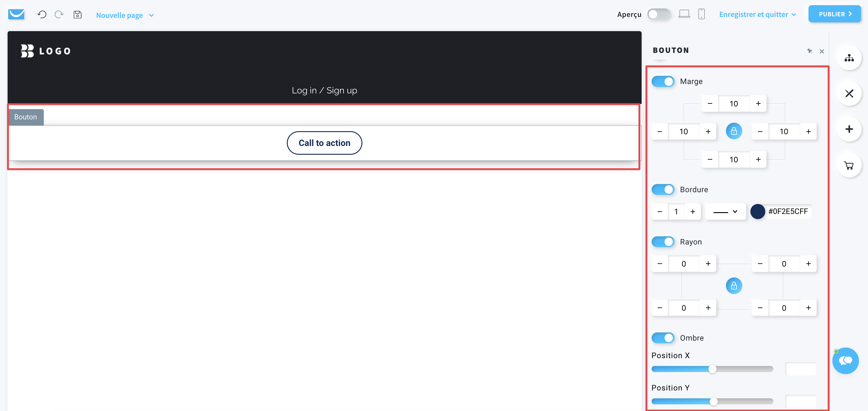Increase the top-right radius value
This screenshot has width=868, height=411.
(808, 264)
